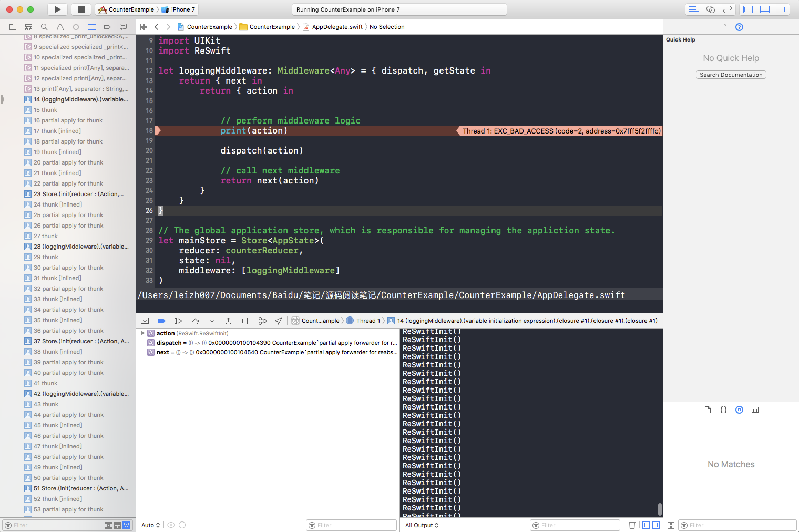Open CounterExample project jump bar item
The height and width of the screenshot is (532, 799).
point(205,27)
